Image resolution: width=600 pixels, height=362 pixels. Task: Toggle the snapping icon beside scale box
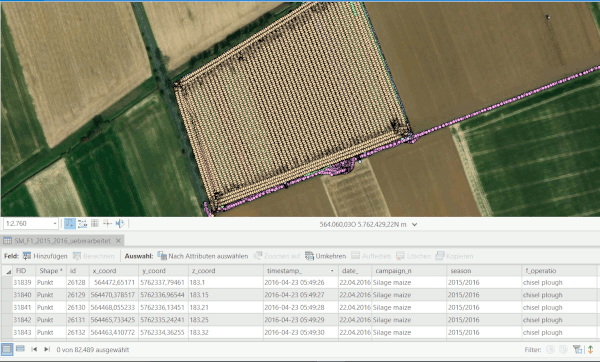click(x=70, y=223)
